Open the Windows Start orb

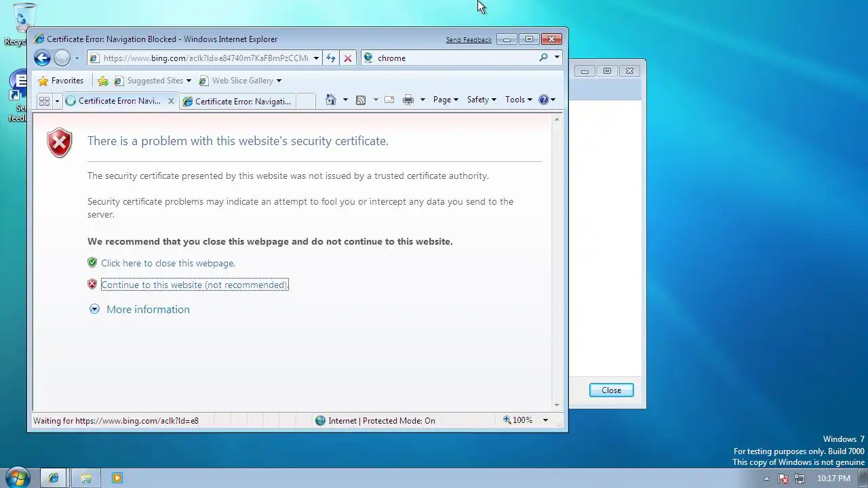coord(16,477)
